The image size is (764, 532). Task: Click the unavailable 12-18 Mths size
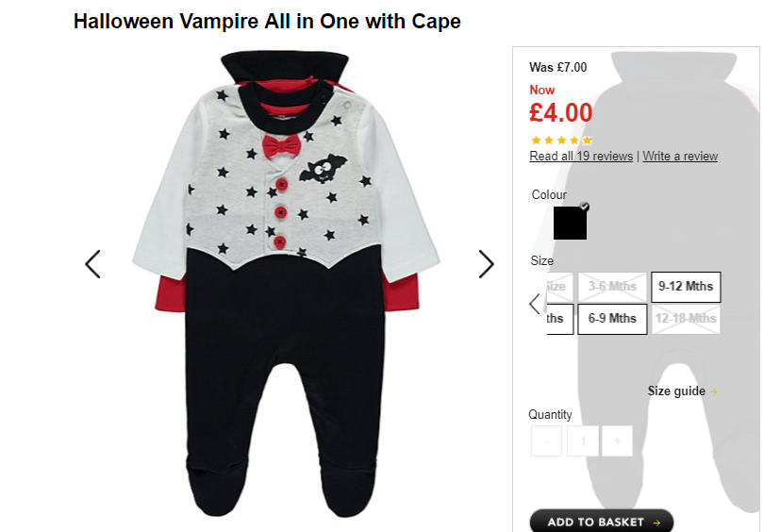[686, 319]
